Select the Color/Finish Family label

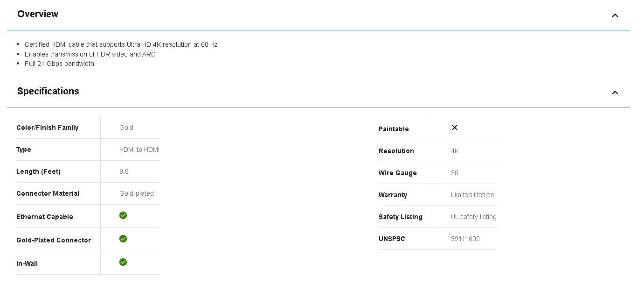coord(47,128)
